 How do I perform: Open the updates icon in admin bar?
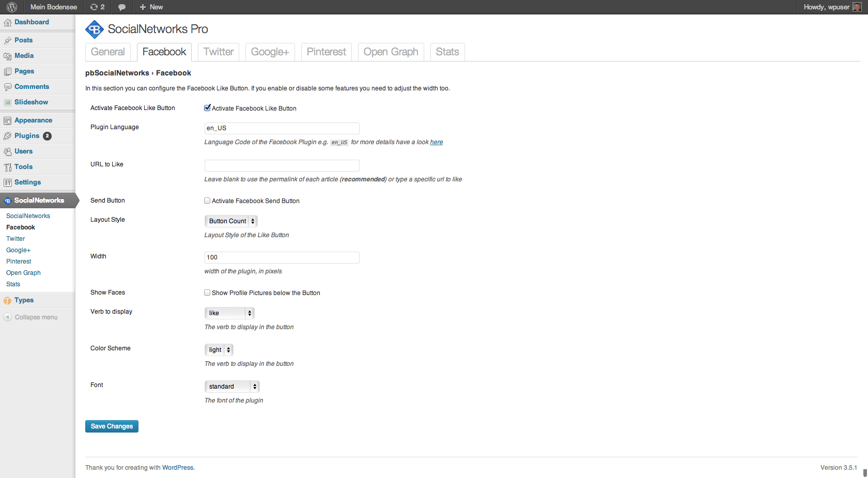tap(94, 7)
